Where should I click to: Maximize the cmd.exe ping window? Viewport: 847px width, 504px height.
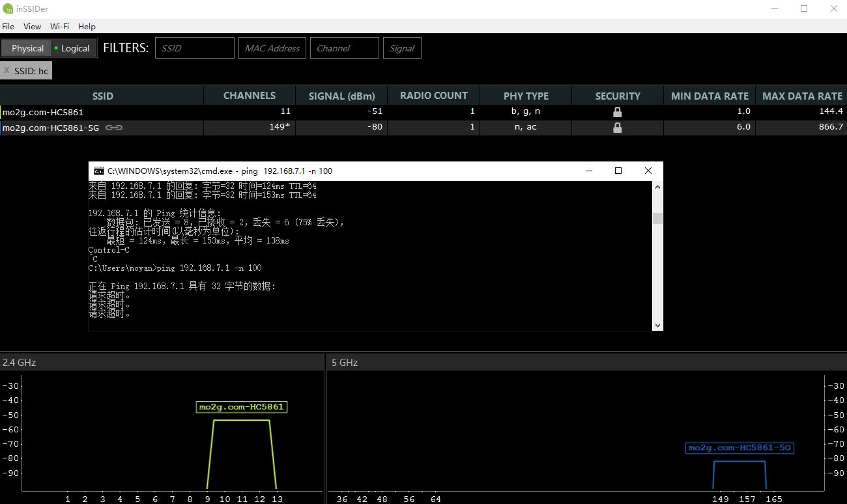[618, 171]
